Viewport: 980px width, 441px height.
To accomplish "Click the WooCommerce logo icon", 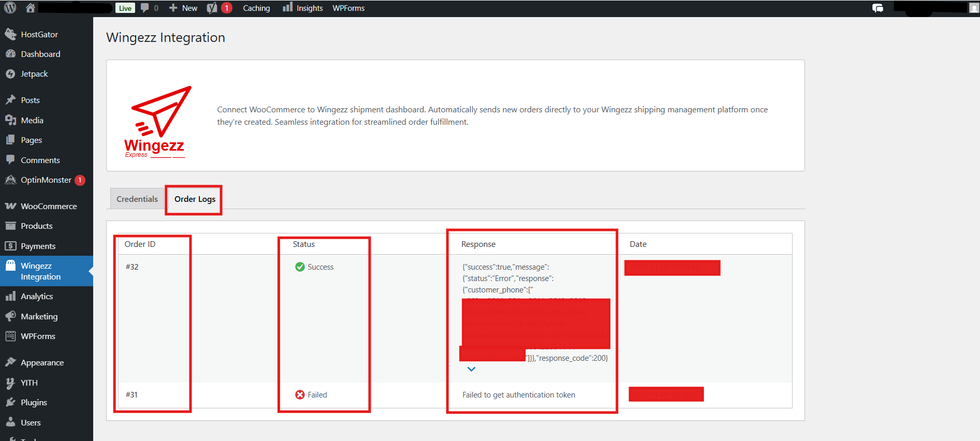I will click(10, 206).
